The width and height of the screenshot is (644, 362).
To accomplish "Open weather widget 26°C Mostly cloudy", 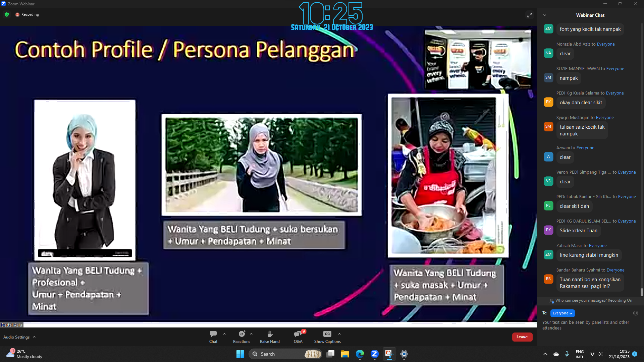I will [x=24, y=354].
